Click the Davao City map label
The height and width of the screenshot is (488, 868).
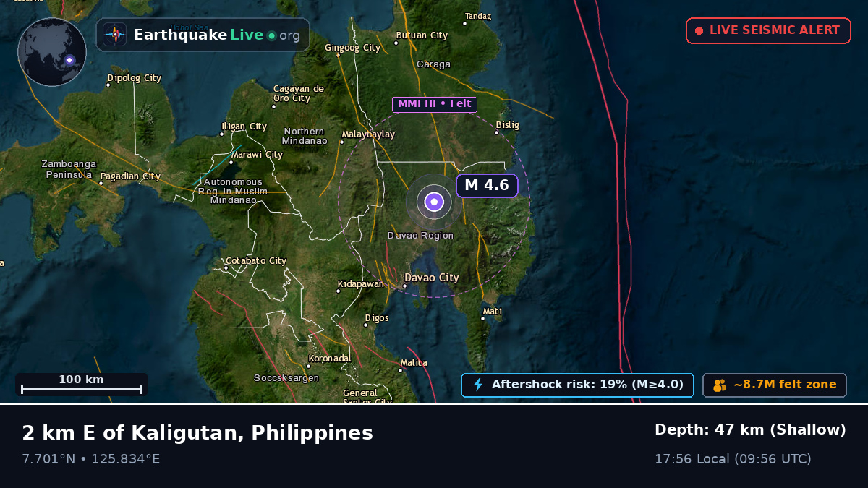point(432,278)
